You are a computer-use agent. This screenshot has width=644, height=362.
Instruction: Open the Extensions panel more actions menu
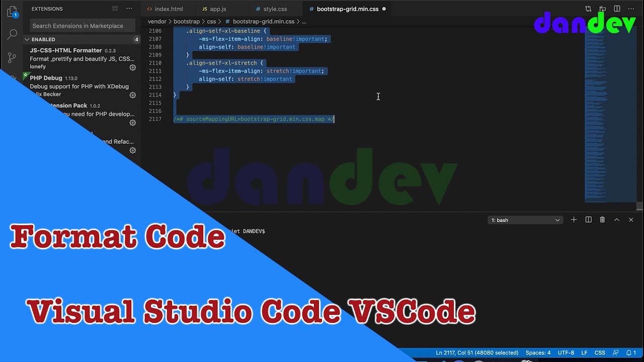(129, 9)
